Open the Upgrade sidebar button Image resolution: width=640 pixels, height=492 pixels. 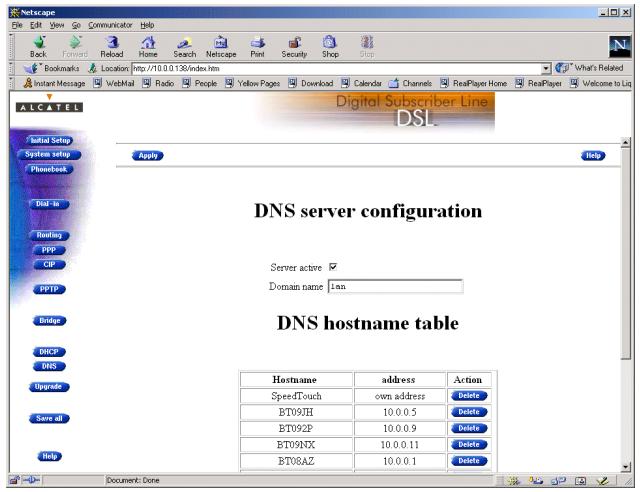click(49, 387)
